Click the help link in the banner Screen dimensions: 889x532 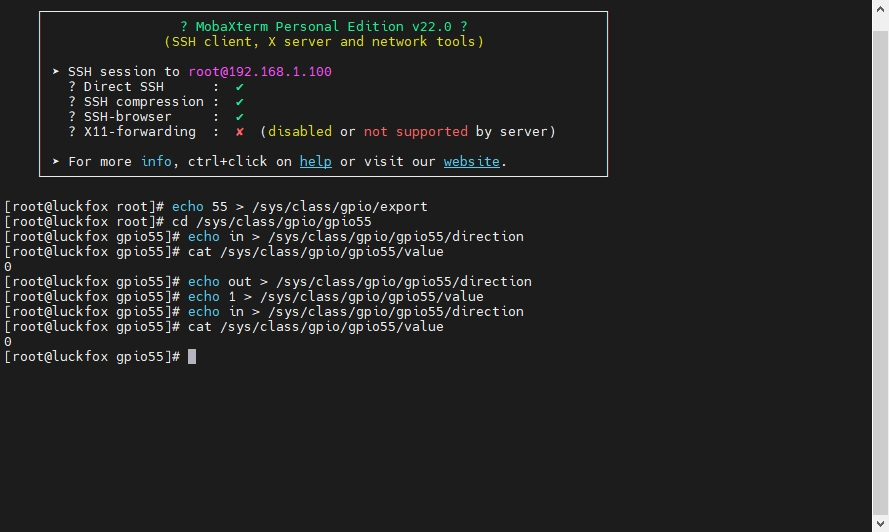[x=315, y=162]
